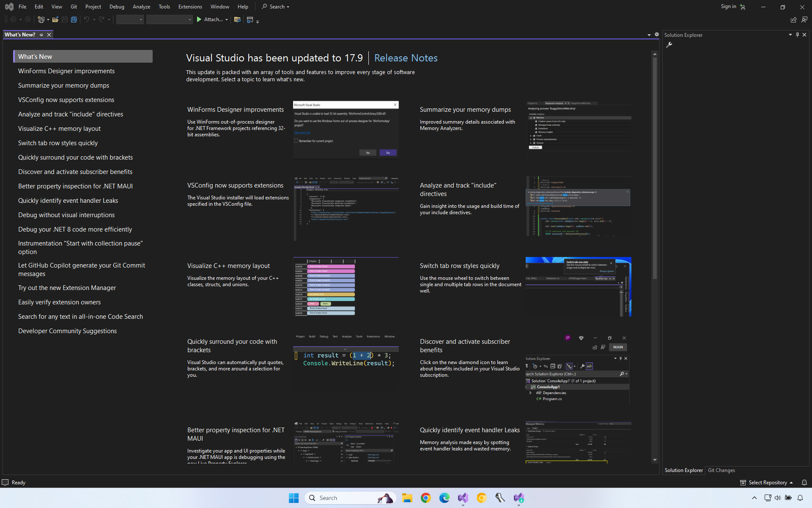This screenshot has height=508, width=812.
Task: Open the Solution Platforms combo box
Action: tap(169, 19)
